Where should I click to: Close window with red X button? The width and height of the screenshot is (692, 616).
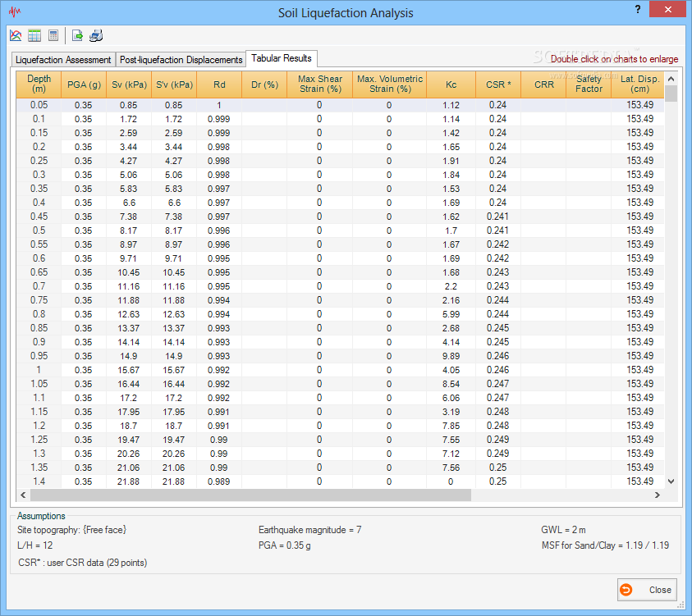pos(667,9)
